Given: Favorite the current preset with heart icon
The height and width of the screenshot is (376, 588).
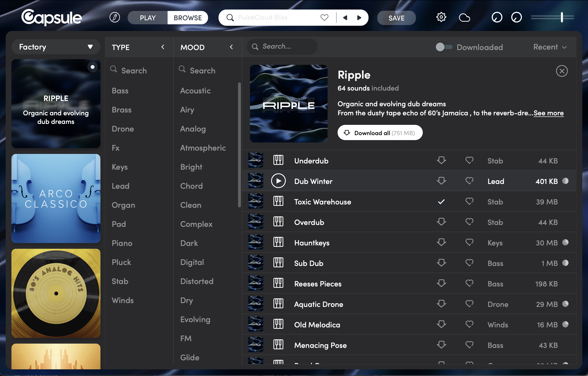Looking at the screenshot, I should pos(324,17).
